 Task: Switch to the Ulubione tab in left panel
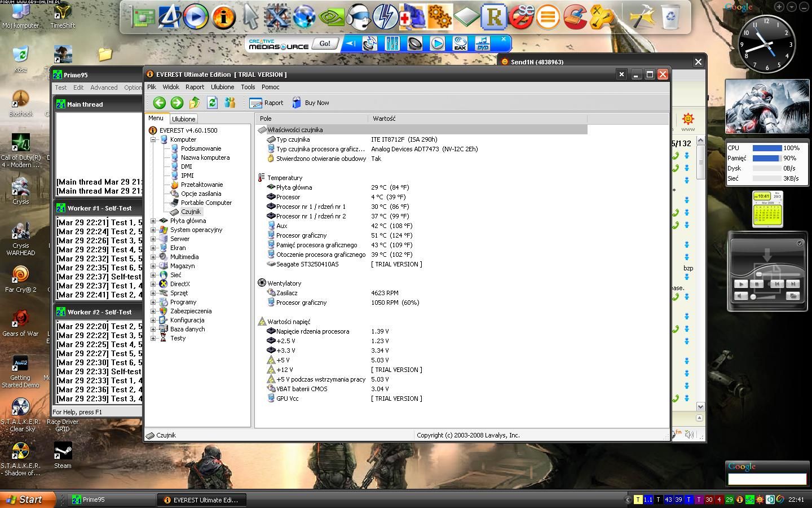[184, 119]
